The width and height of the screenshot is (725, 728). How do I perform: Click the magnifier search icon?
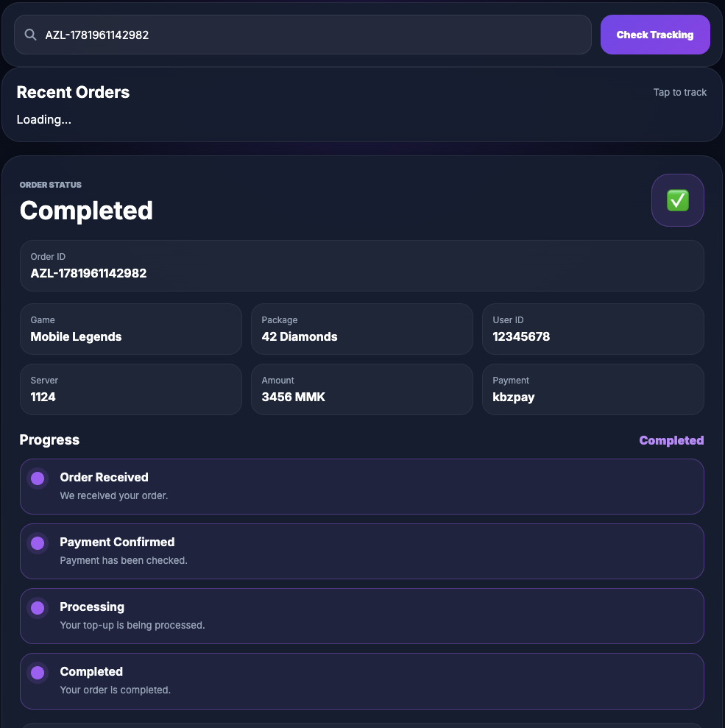[31, 35]
